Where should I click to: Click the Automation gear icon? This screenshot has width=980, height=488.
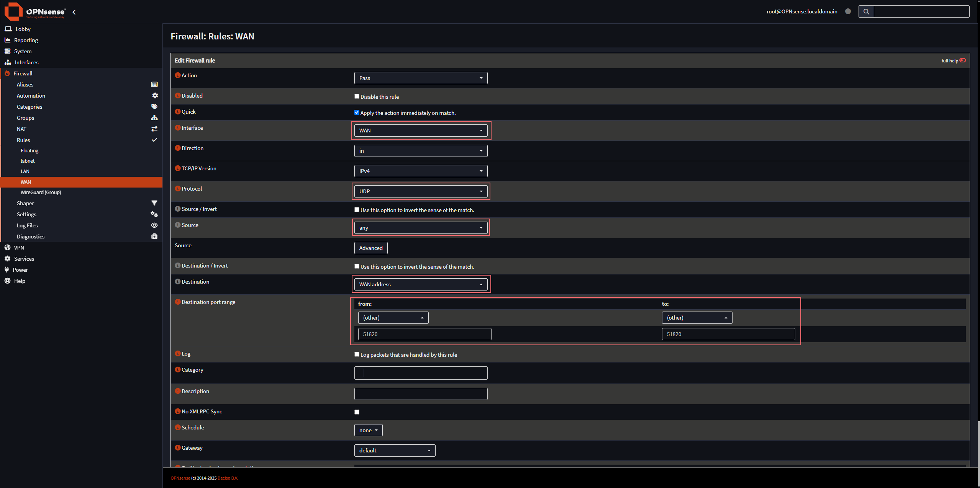(x=155, y=95)
